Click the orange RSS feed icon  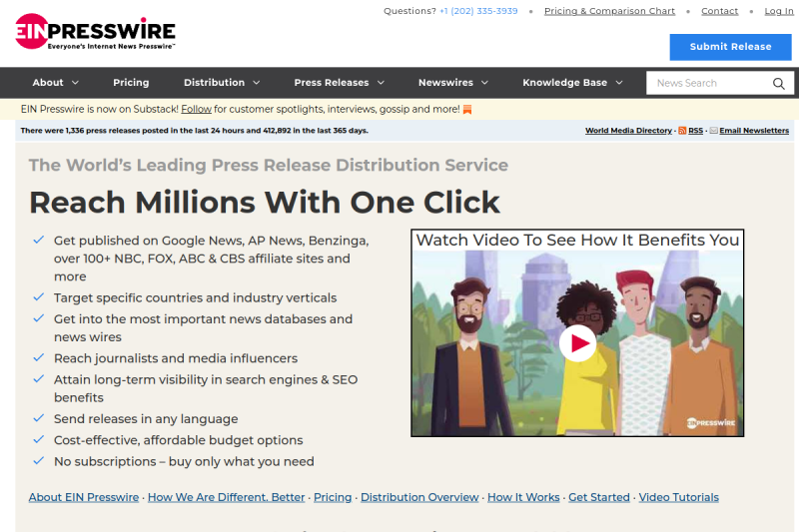pyautogui.click(x=682, y=131)
